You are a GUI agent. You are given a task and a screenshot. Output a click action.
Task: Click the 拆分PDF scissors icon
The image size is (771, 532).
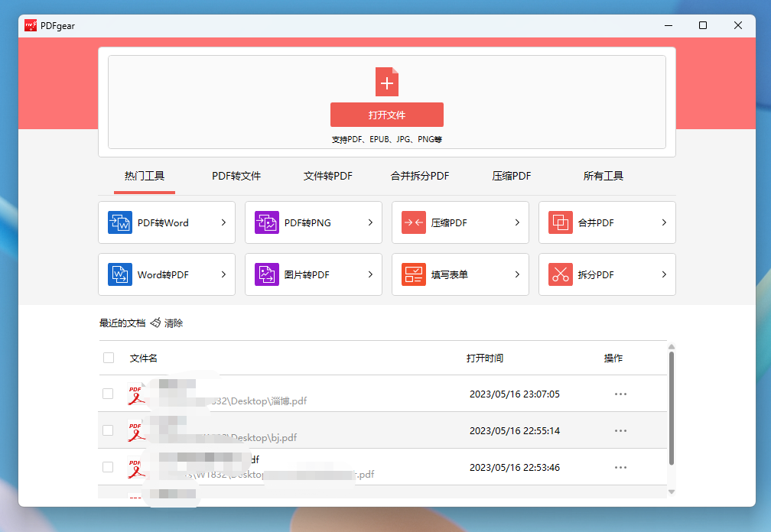click(561, 274)
